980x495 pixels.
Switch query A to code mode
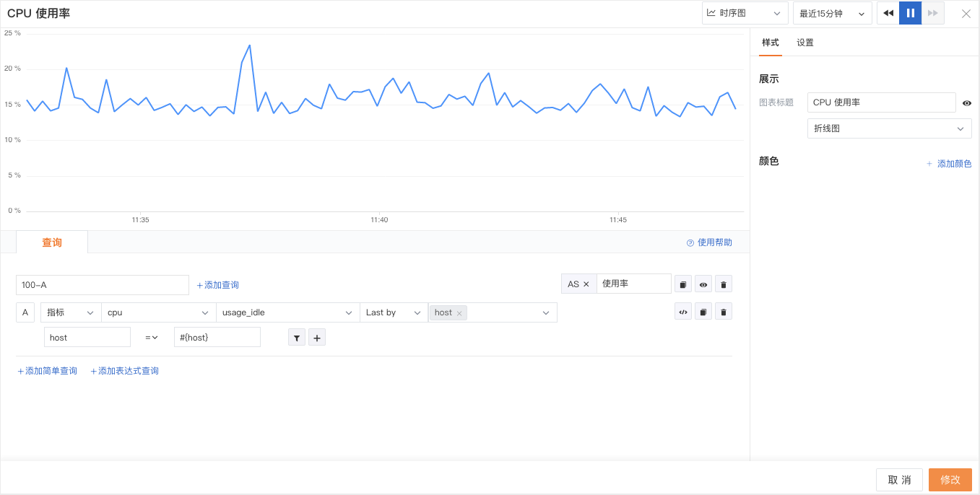tap(683, 312)
